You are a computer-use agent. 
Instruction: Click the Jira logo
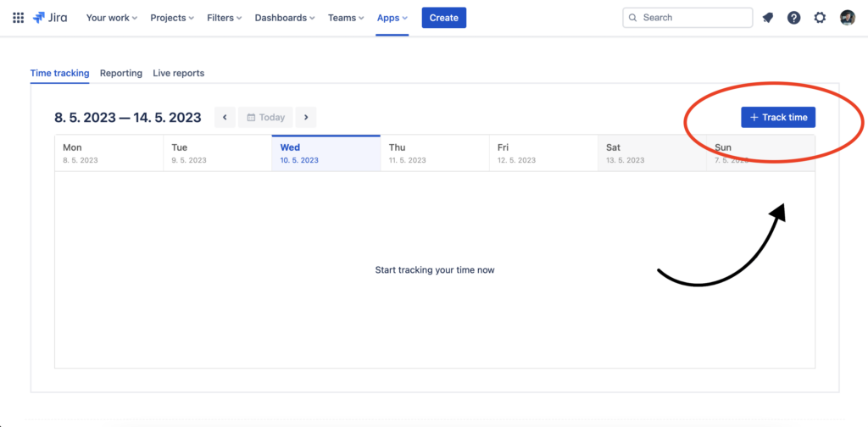50,18
